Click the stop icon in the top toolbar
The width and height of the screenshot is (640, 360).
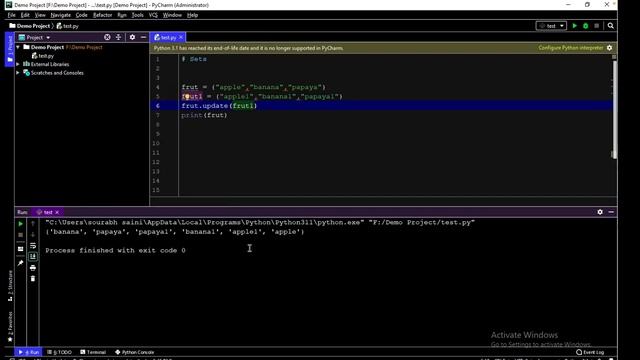coord(597,26)
